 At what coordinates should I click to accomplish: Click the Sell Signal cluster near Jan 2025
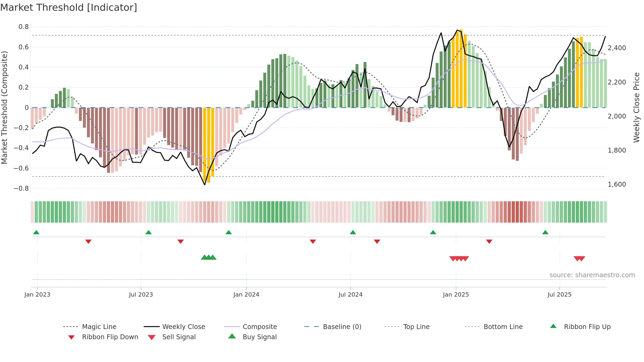(x=459, y=258)
